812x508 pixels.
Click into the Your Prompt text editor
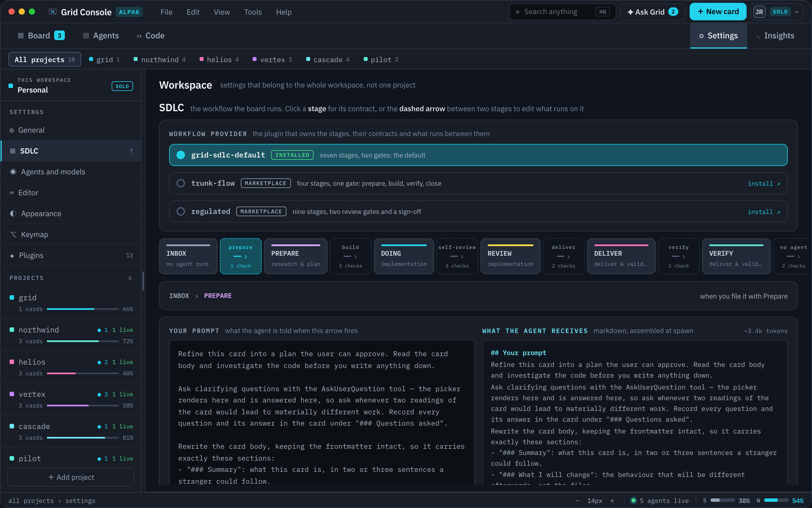322,413
